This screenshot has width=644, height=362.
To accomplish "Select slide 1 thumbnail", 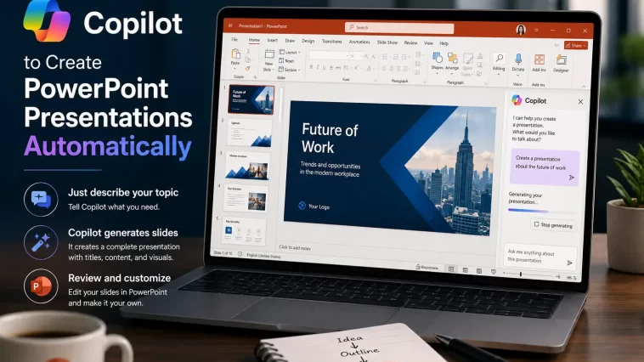I will click(251, 100).
